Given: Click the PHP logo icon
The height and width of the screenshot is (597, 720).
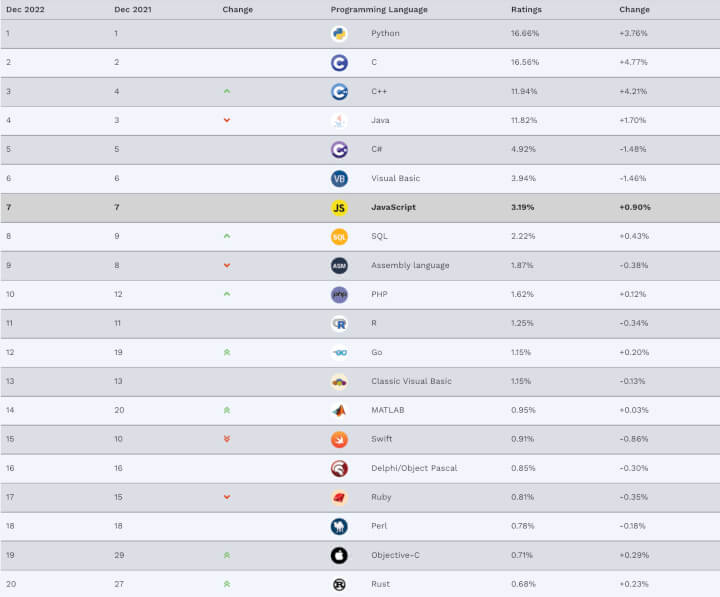Looking at the screenshot, I should [339, 294].
